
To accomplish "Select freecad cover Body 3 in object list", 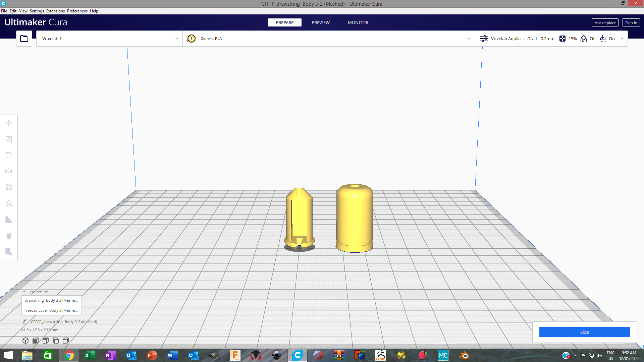I will [51, 310].
